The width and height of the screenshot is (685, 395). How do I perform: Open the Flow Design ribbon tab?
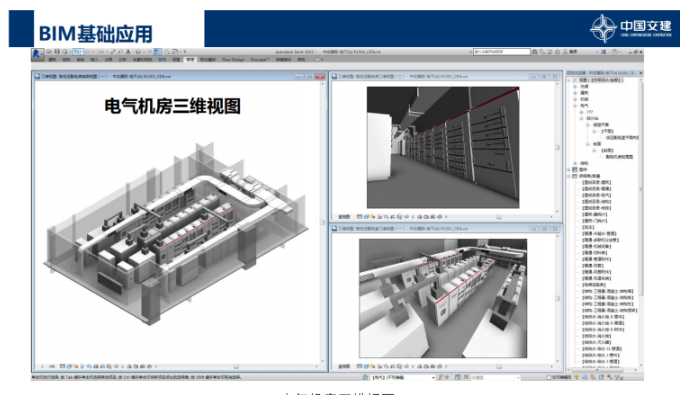tap(233, 59)
